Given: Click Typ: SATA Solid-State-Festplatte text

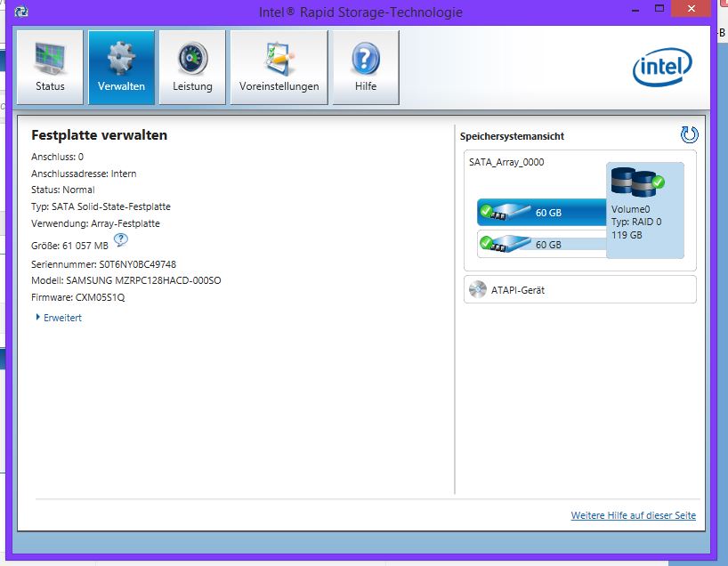Looking at the screenshot, I should (101, 206).
